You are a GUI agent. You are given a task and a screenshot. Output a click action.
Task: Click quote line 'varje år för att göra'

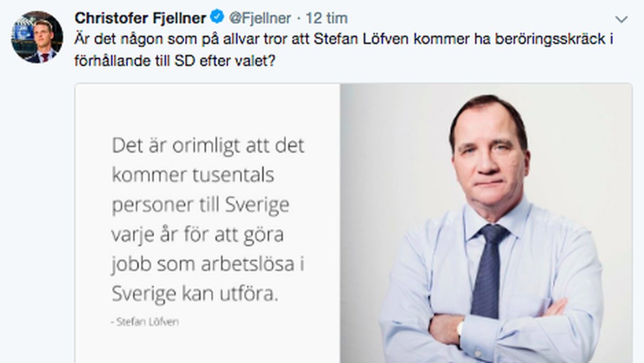pos(198,234)
